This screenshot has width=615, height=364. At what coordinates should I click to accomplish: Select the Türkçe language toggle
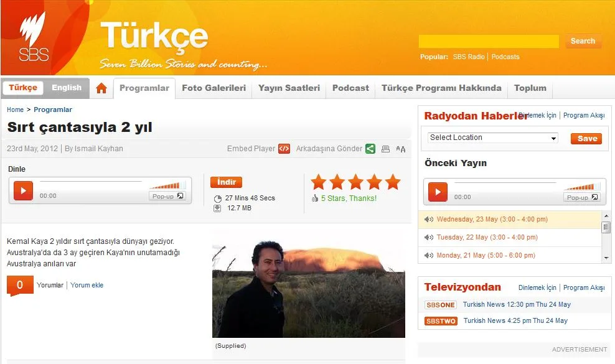coord(23,88)
